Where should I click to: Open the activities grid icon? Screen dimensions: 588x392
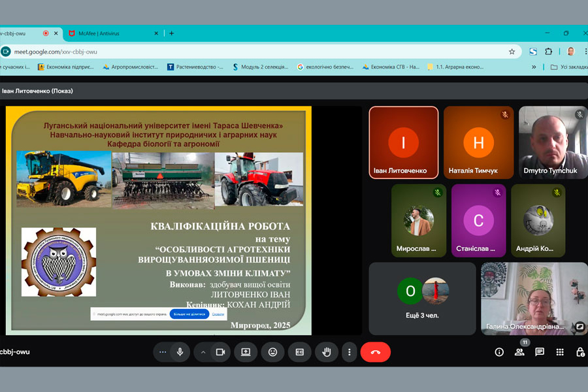[560, 352]
